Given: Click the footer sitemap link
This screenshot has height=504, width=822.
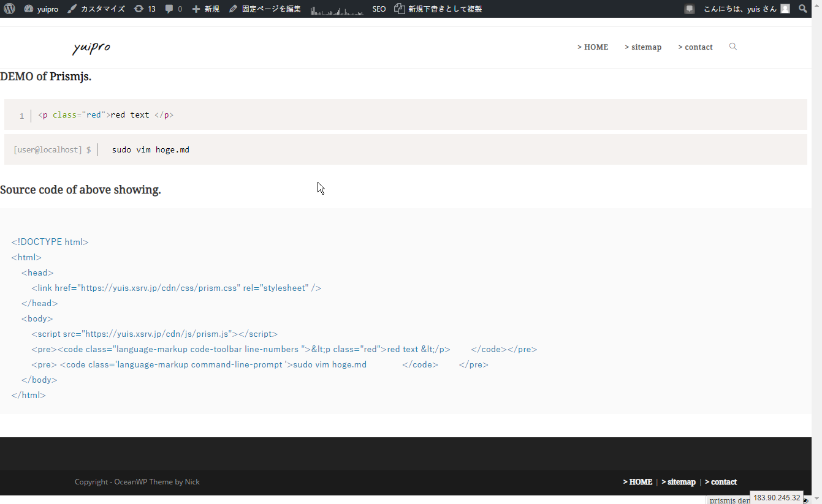Looking at the screenshot, I should [679, 482].
